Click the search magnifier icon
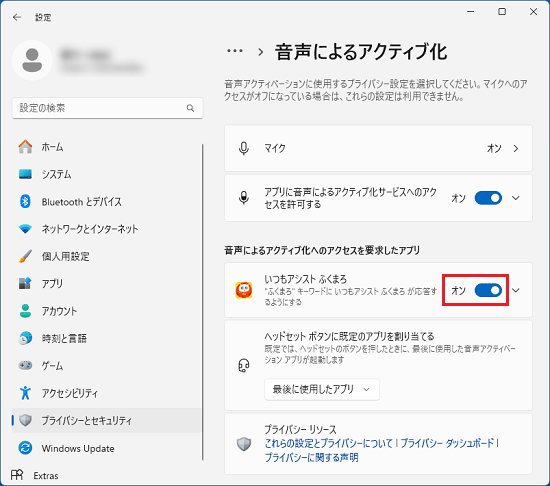 point(190,108)
